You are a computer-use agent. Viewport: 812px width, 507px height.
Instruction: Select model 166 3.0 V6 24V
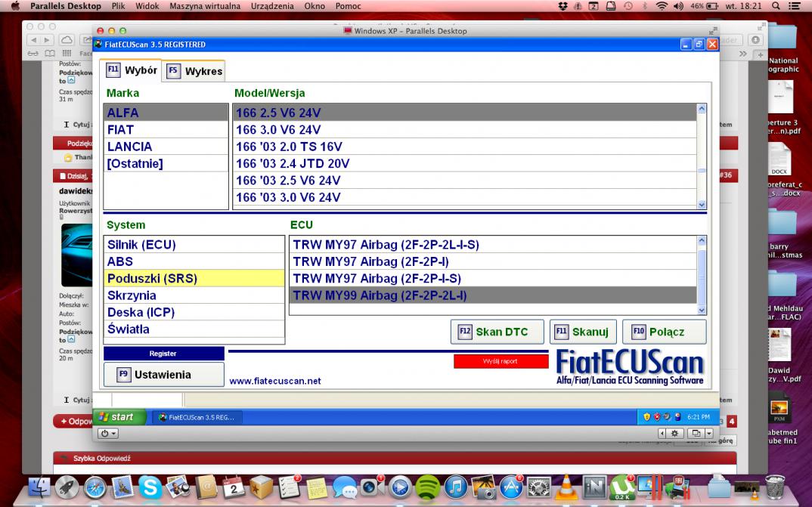coord(464,129)
